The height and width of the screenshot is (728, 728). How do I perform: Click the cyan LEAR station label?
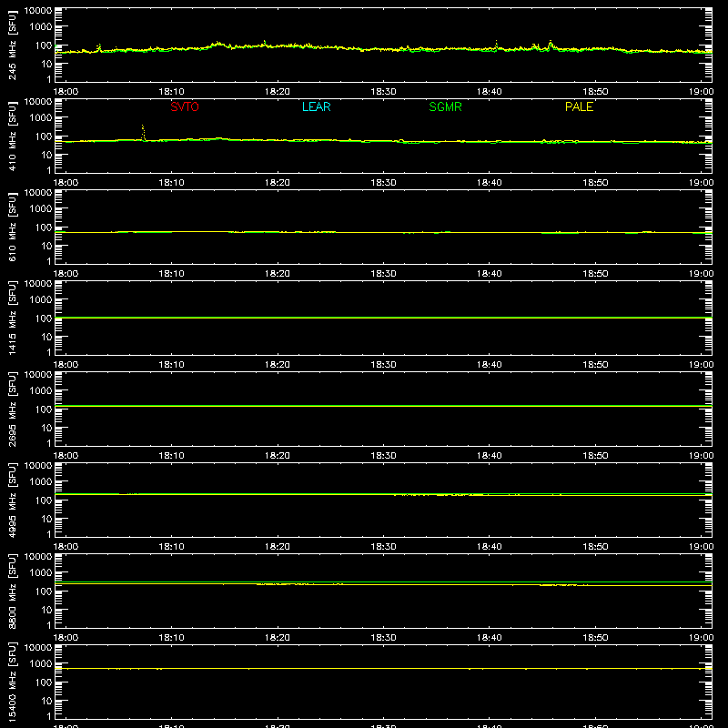(x=316, y=106)
